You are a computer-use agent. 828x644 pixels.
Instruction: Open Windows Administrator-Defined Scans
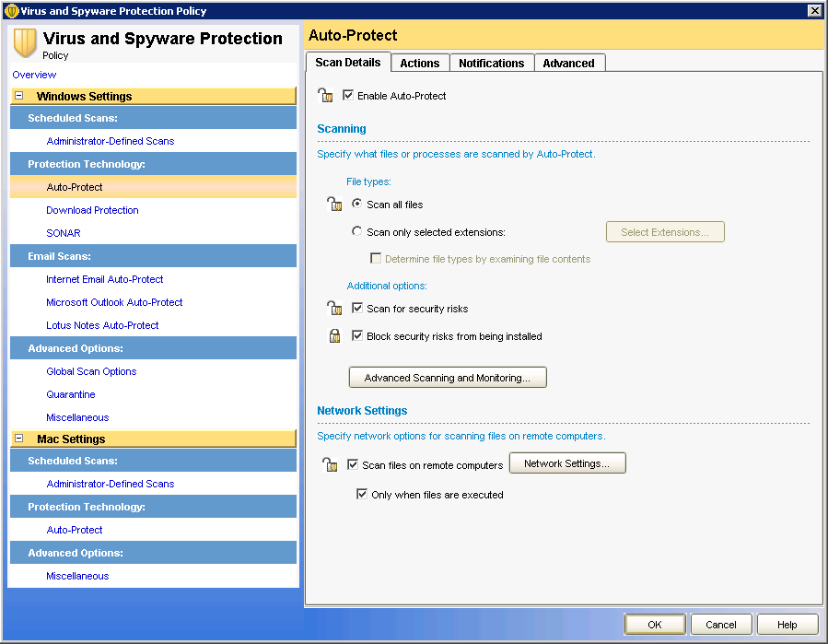click(111, 141)
